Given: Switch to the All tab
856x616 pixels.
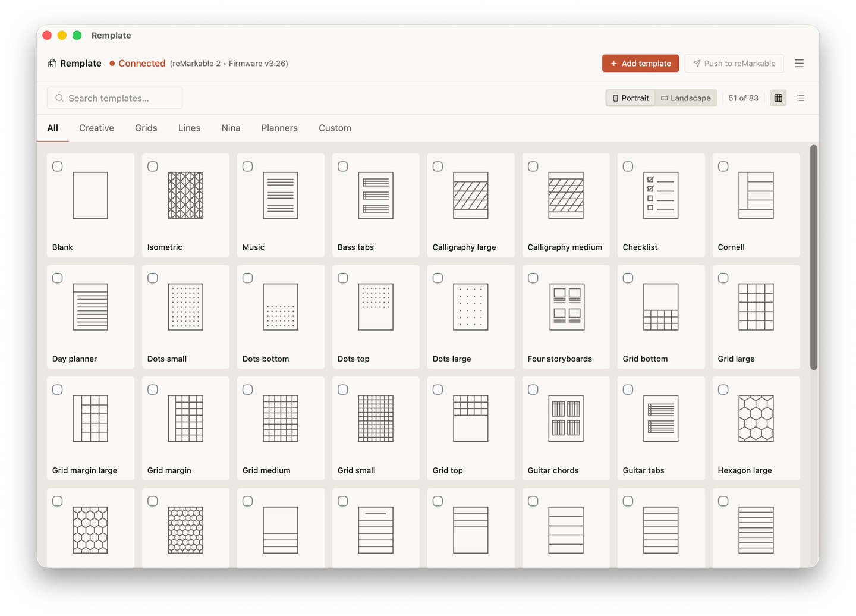Looking at the screenshot, I should [x=53, y=128].
